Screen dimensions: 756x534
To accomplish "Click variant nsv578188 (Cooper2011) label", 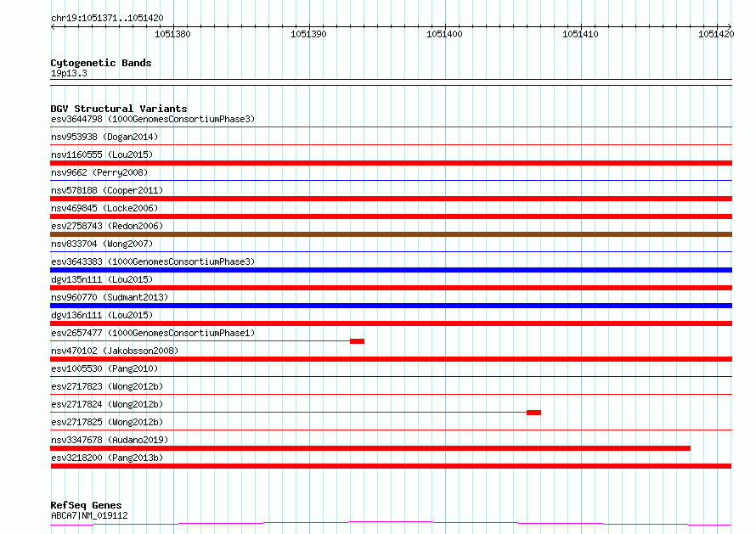I will 107,190.
